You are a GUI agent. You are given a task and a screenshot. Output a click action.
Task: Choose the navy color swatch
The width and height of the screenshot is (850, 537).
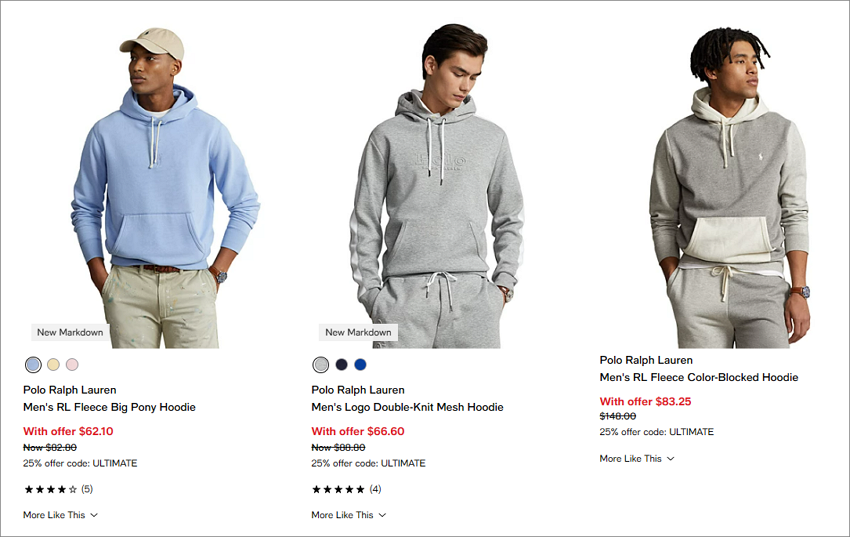coord(341,365)
